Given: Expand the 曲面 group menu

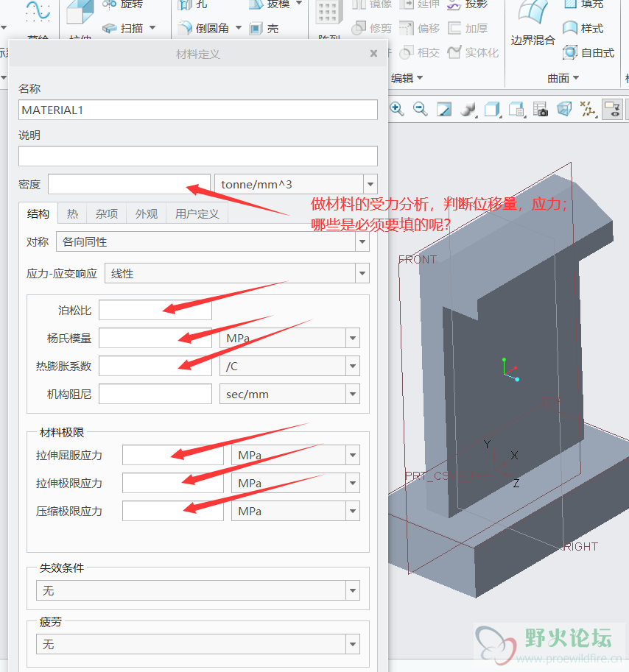Looking at the screenshot, I should pos(563,78).
